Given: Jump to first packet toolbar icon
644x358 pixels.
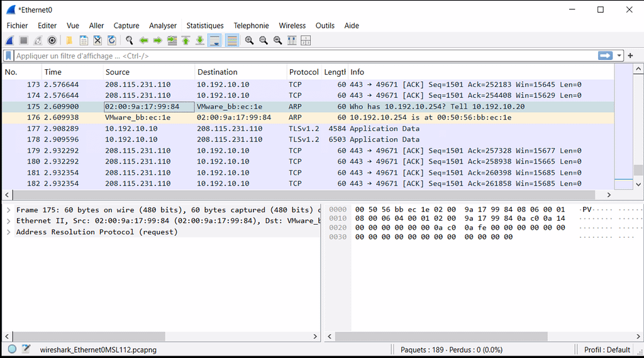Looking at the screenshot, I should pyautogui.click(x=186, y=40).
